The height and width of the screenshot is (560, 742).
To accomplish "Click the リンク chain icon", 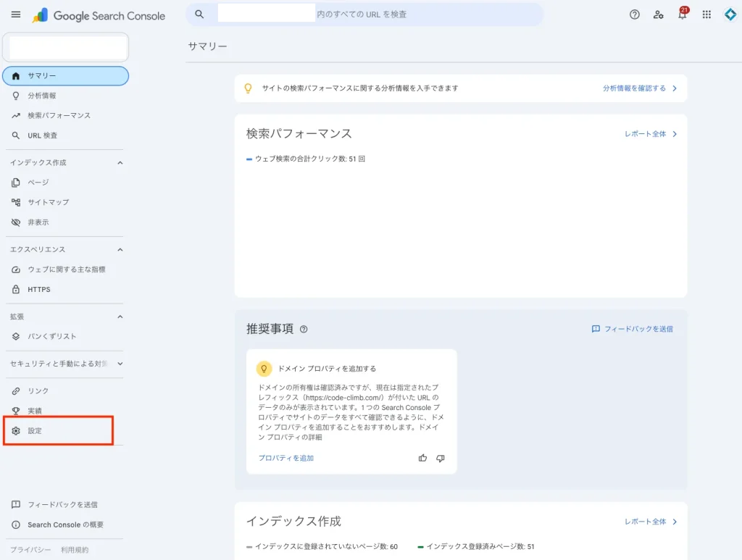I will coord(16,390).
